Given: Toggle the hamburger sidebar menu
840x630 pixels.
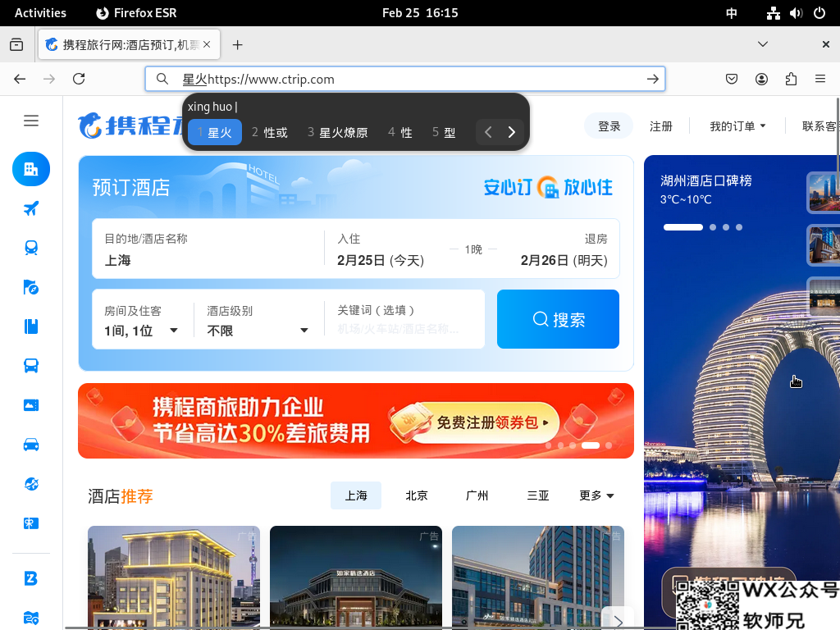Looking at the screenshot, I should tap(31, 121).
